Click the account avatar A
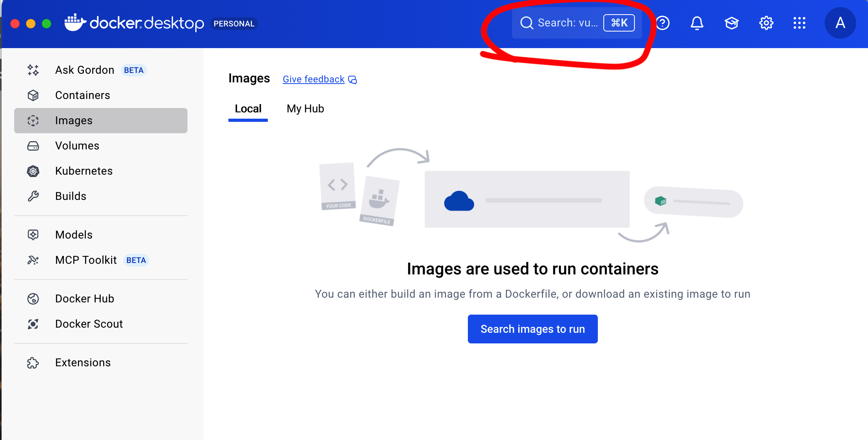 click(x=840, y=23)
